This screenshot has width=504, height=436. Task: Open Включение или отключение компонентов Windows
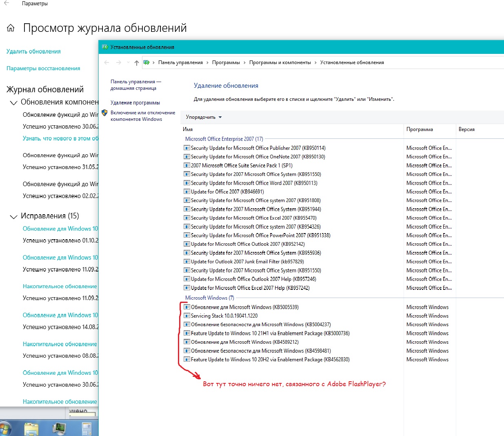143,116
